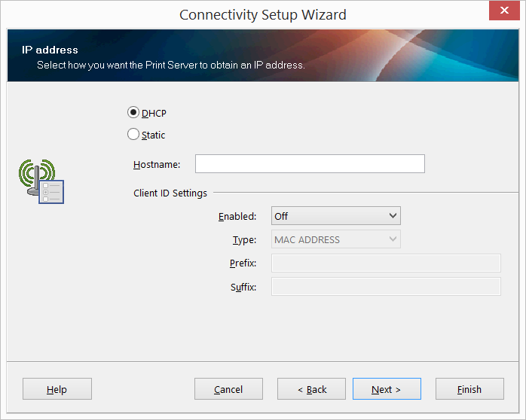Image resolution: width=526 pixels, height=420 pixels.
Task: Open the Enabled dropdown showing Off
Action: tap(336, 216)
